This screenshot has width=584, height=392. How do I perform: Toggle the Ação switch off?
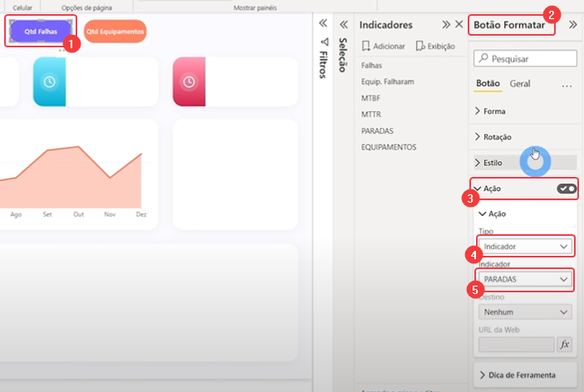point(567,189)
